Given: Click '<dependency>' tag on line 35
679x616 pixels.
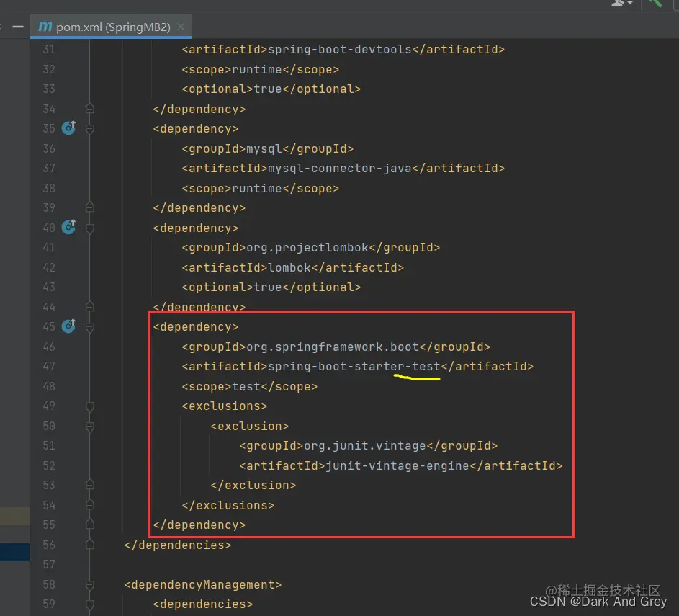Looking at the screenshot, I should [x=196, y=129].
